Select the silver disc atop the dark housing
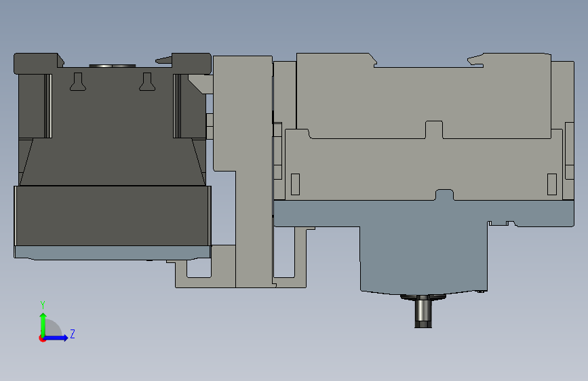 (113, 66)
